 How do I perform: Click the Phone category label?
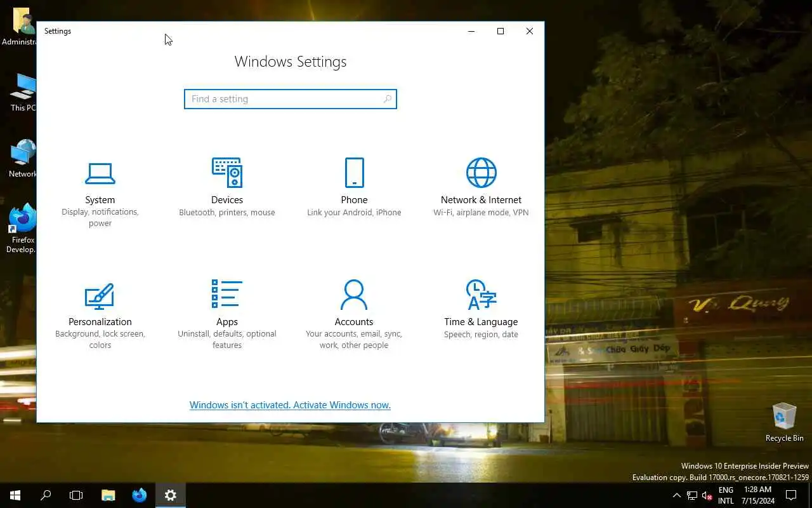[x=354, y=200]
